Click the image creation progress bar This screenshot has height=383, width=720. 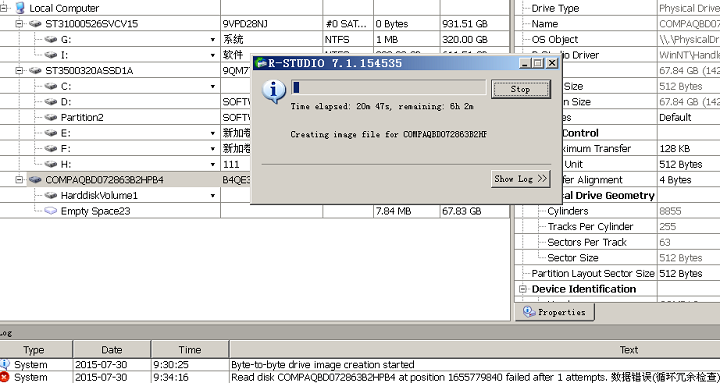click(388, 88)
